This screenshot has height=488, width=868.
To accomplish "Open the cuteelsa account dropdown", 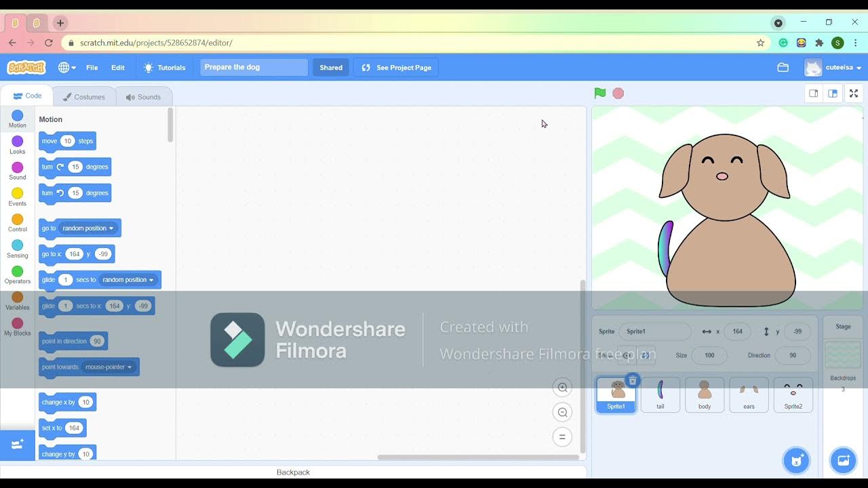I will coord(833,68).
